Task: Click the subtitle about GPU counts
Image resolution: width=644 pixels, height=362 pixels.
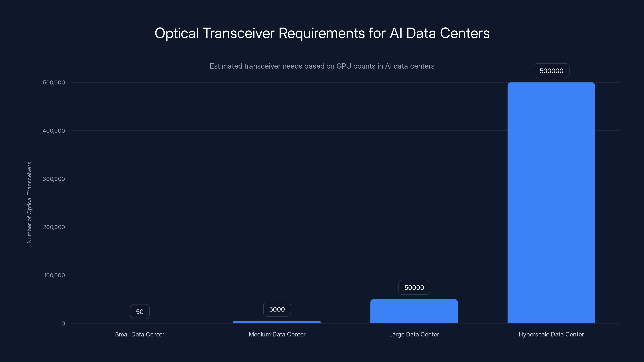Action: pos(322,66)
